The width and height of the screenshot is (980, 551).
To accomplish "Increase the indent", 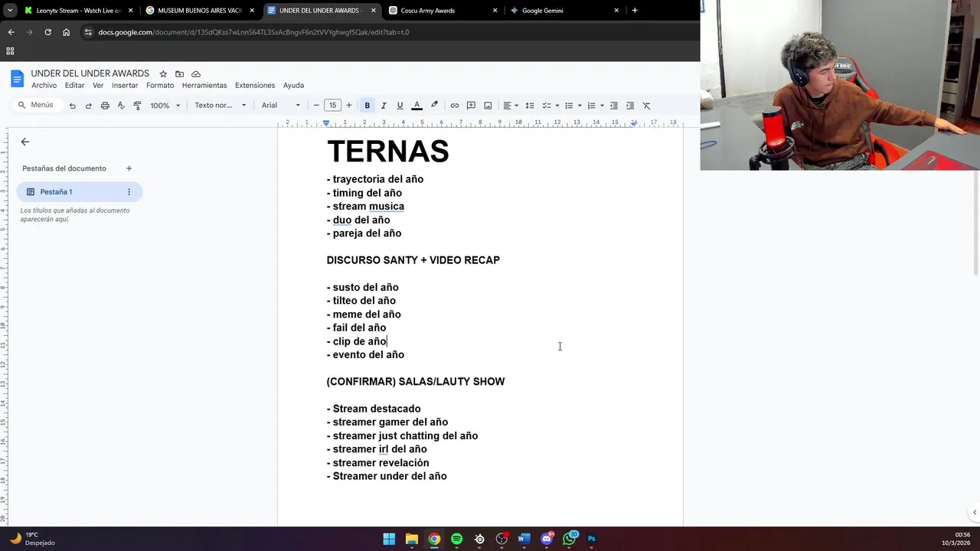I will [630, 106].
